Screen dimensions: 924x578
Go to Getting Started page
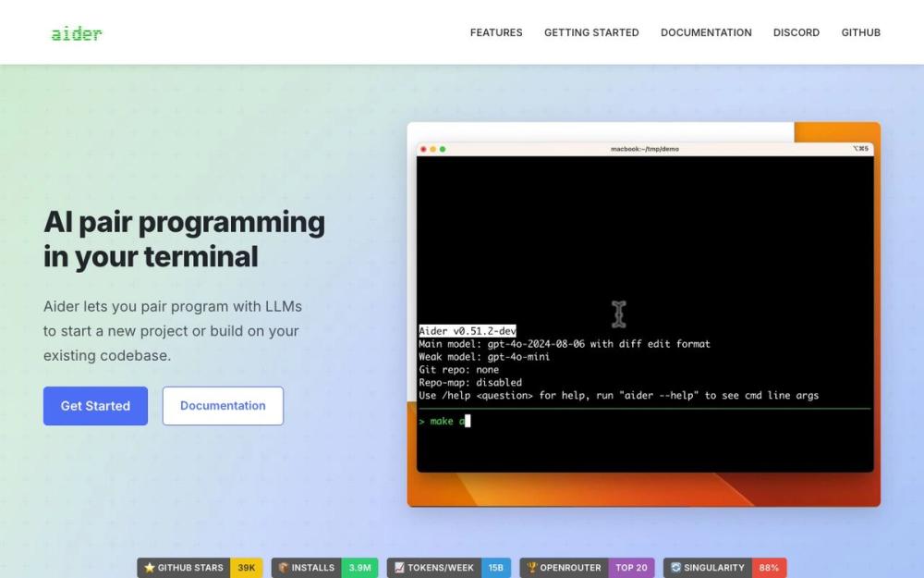(x=591, y=32)
